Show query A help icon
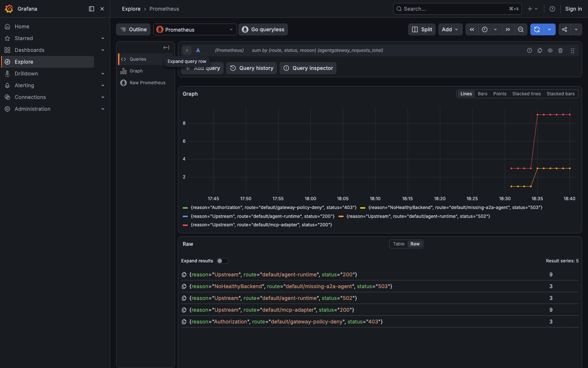Viewport: 588px width, 368px height. tap(530, 50)
